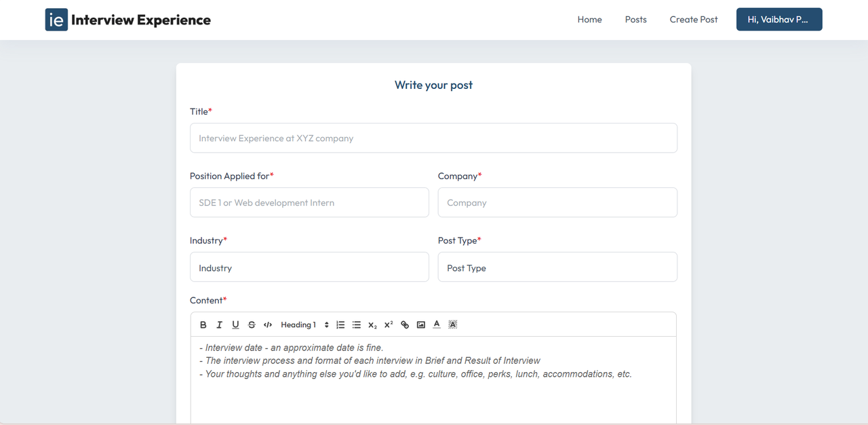Focus the Position Applied for field

click(x=309, y=202)
